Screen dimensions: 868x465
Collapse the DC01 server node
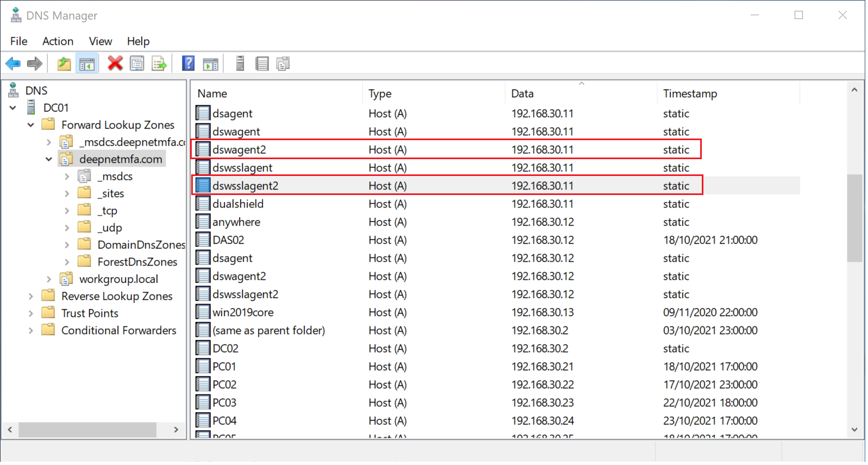[13, 108]
